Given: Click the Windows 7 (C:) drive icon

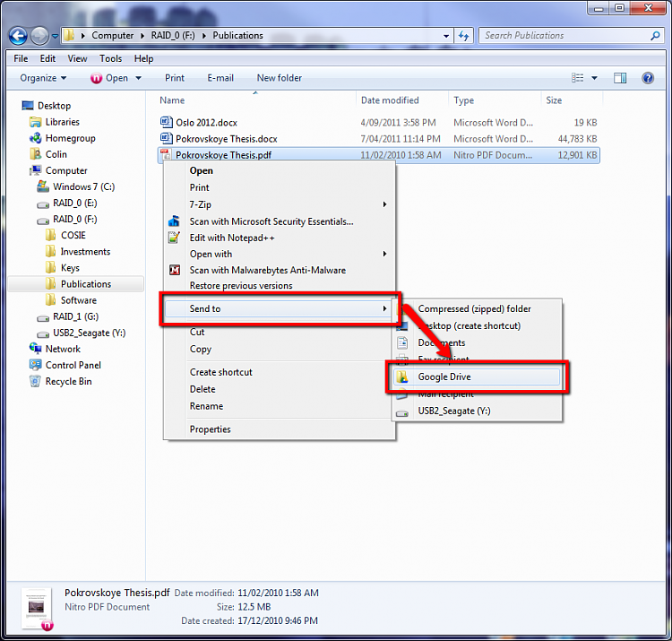Looking at the screenshot, I should 43,186.
